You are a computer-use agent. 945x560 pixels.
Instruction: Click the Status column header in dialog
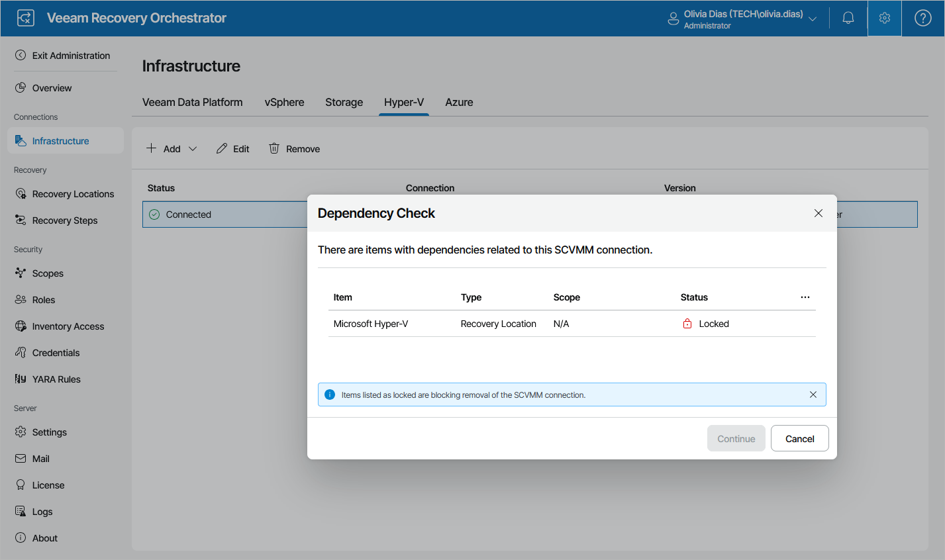click(694, 297)
